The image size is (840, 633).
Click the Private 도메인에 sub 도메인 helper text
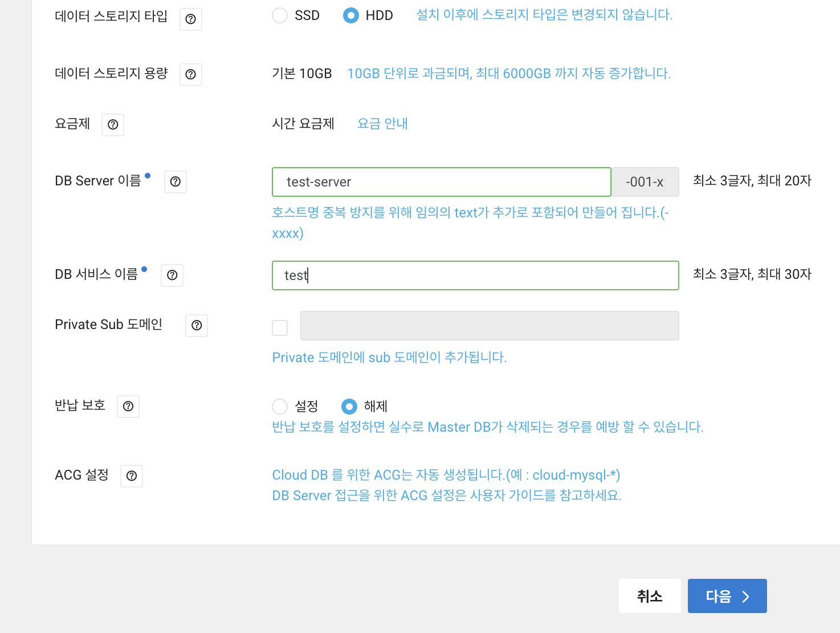pyautogui.click(x=389, y=358)
